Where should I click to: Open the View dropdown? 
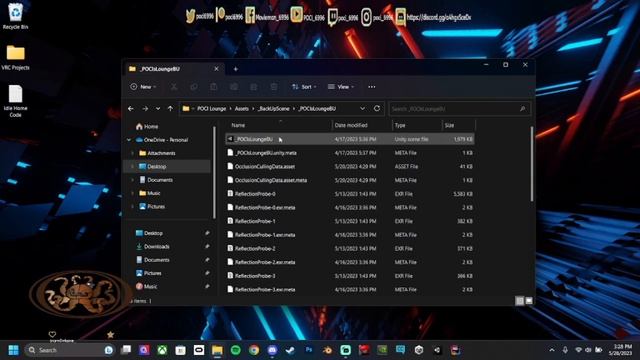341,87
